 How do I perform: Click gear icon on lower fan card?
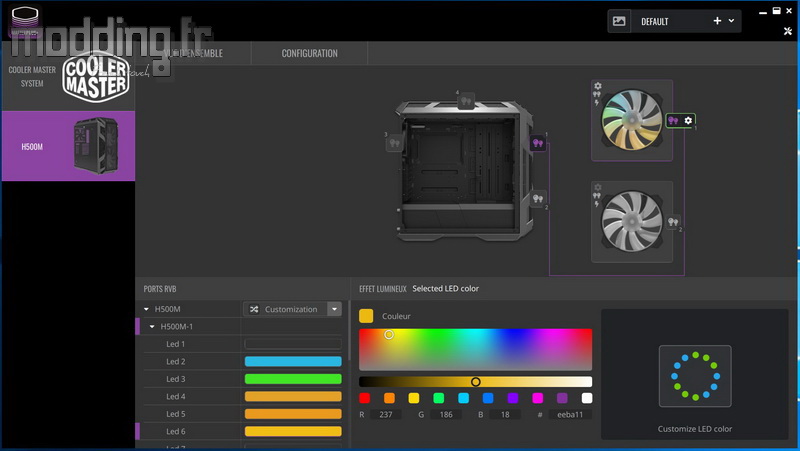pyautogui.click(x=597, y=187)
